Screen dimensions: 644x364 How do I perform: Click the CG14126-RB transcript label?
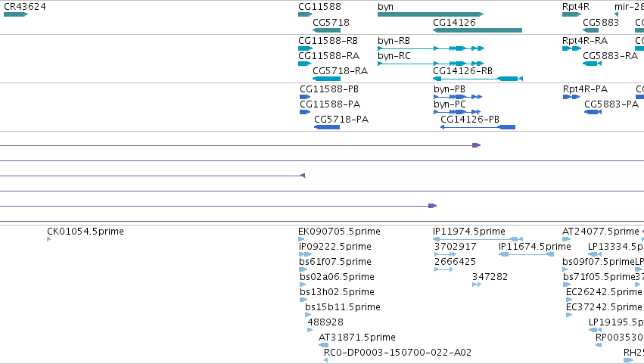tap(462, 71)
